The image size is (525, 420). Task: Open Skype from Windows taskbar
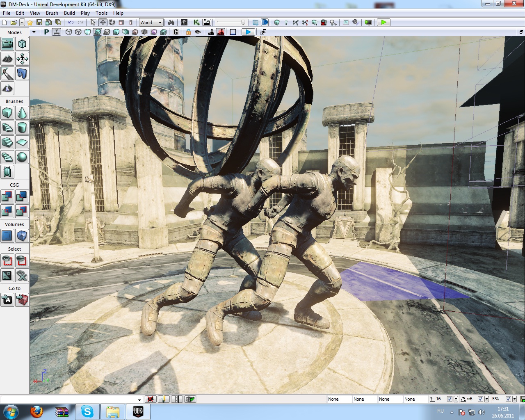tap(87, 411)
